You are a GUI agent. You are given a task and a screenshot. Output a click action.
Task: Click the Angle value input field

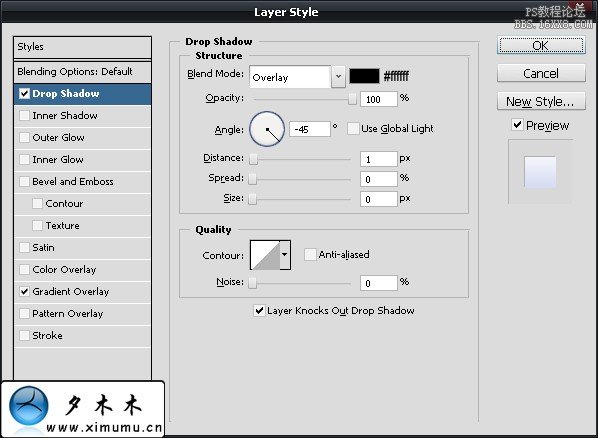pos(310,129)
